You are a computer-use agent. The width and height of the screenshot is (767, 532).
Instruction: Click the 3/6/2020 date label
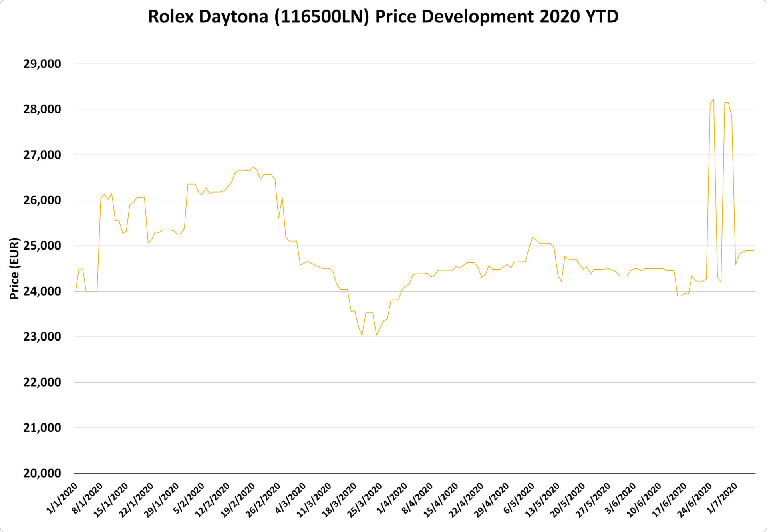[620, 498]
